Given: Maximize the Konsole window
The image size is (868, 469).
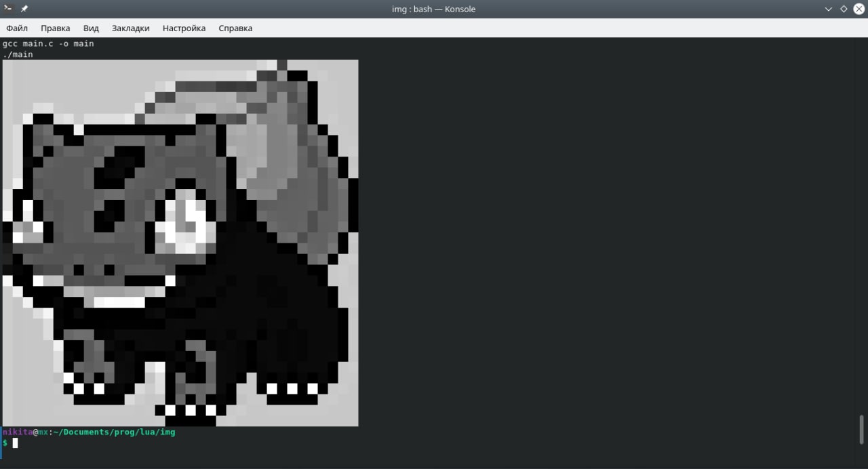Looking at the screenshot, I should point(844,9).
